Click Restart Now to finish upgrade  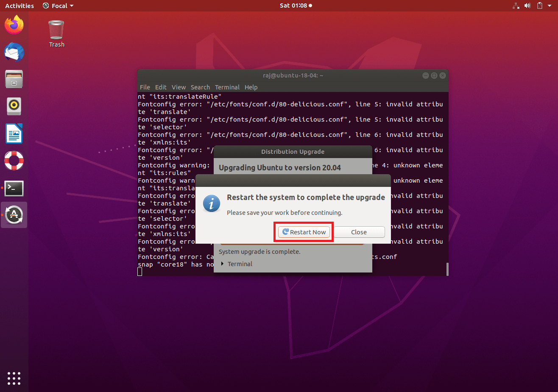click(x=304, y=232)
